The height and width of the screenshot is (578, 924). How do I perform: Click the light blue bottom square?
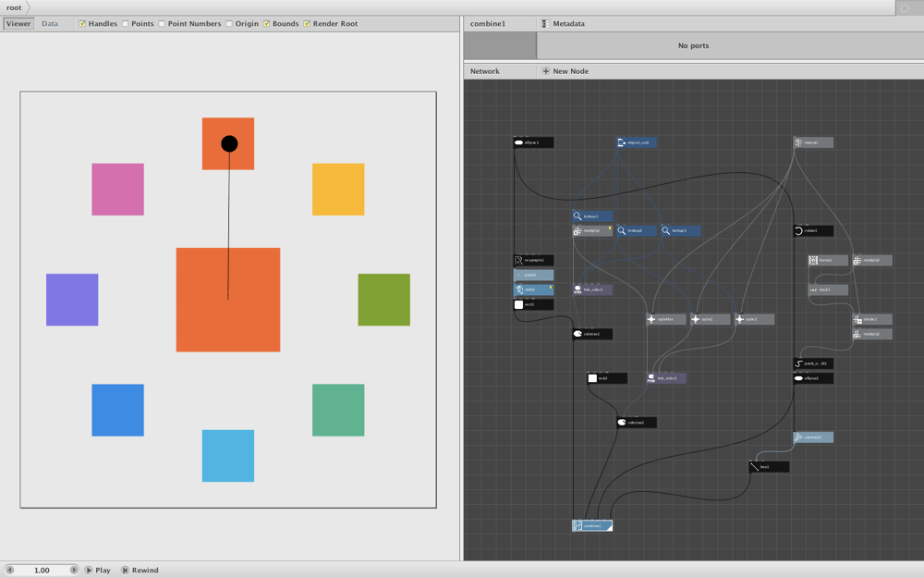click(228, 456)
